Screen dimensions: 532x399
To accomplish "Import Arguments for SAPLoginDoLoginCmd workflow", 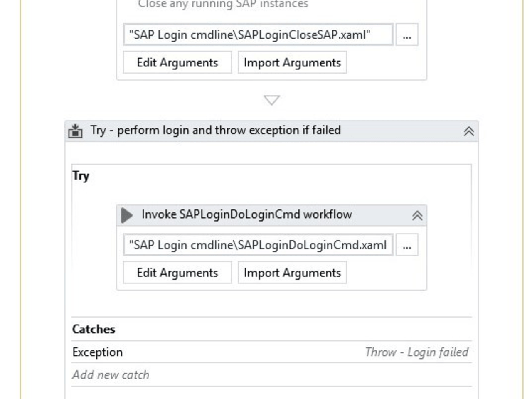I will pyautogui.click(x=292, y=273).
